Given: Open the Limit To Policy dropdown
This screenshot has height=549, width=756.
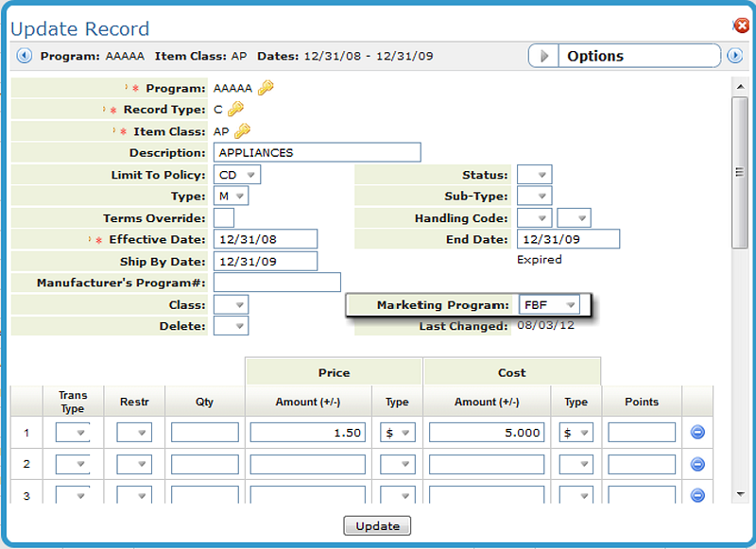Looking at the screenshot, I should tap(237, 175).
